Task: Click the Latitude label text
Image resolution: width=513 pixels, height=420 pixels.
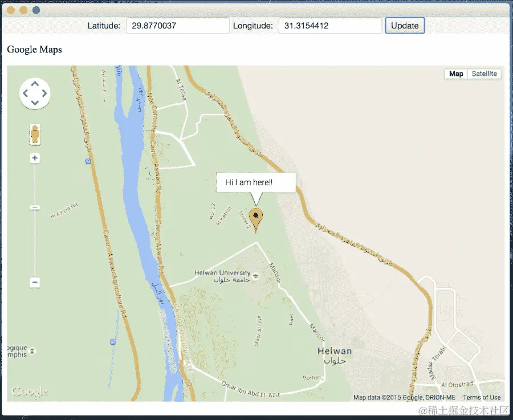Action: pos(104,26)
